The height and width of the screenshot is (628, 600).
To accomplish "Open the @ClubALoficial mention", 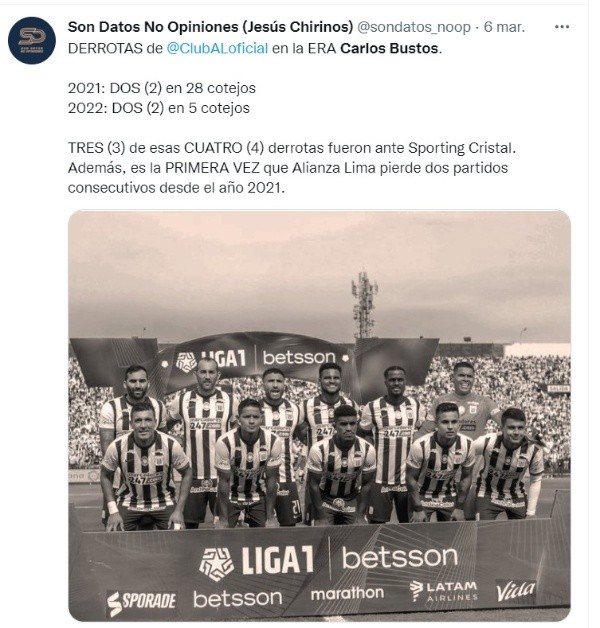I will click(217, 48).
